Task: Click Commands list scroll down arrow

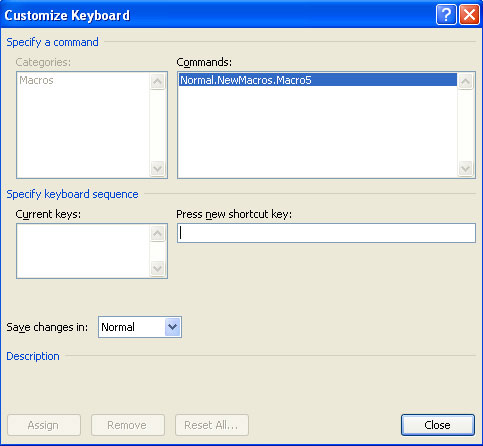Action: tap(465, 168)
